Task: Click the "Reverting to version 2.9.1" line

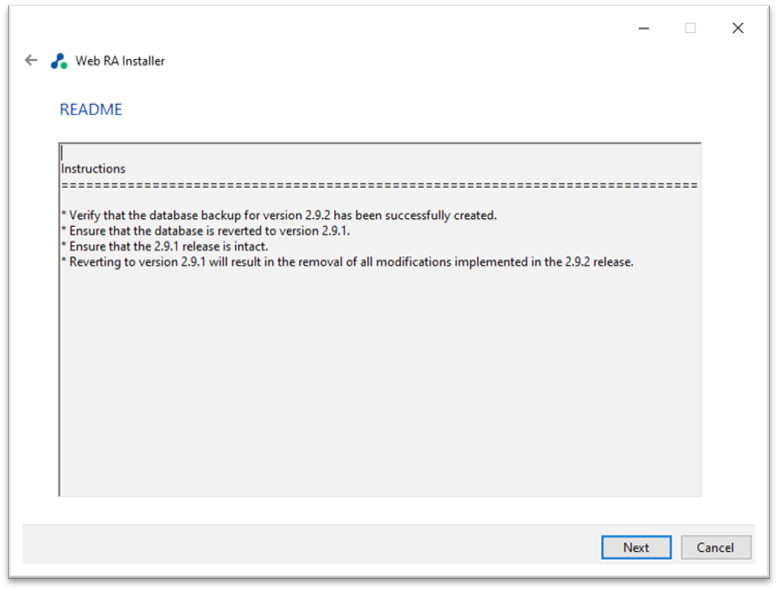Action: (x=347, y=262)
